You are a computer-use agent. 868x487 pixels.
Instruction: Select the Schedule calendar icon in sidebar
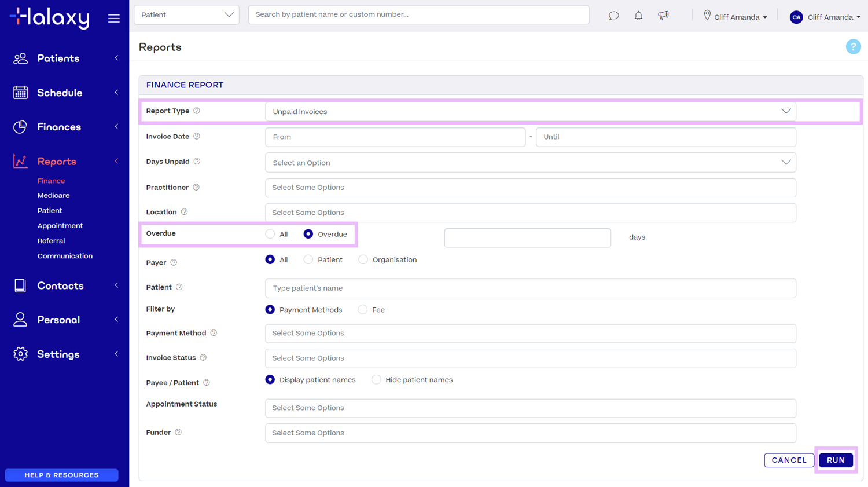coord(20,93)
